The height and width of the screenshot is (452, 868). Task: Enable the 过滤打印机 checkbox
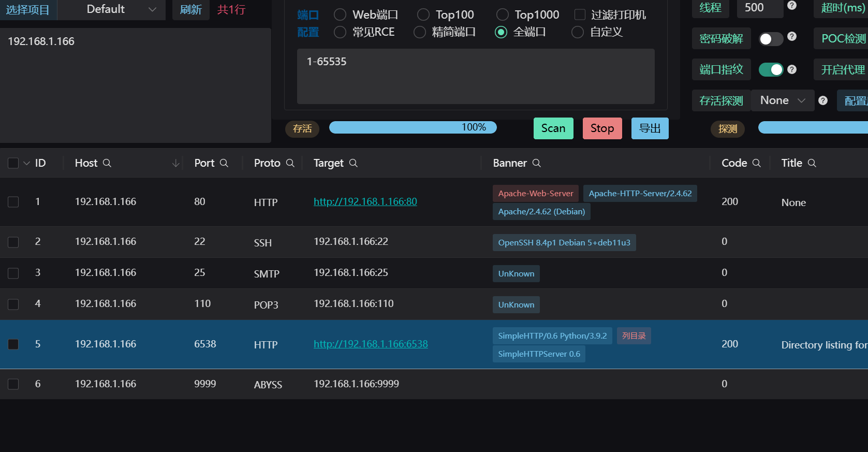pos(580,14)
